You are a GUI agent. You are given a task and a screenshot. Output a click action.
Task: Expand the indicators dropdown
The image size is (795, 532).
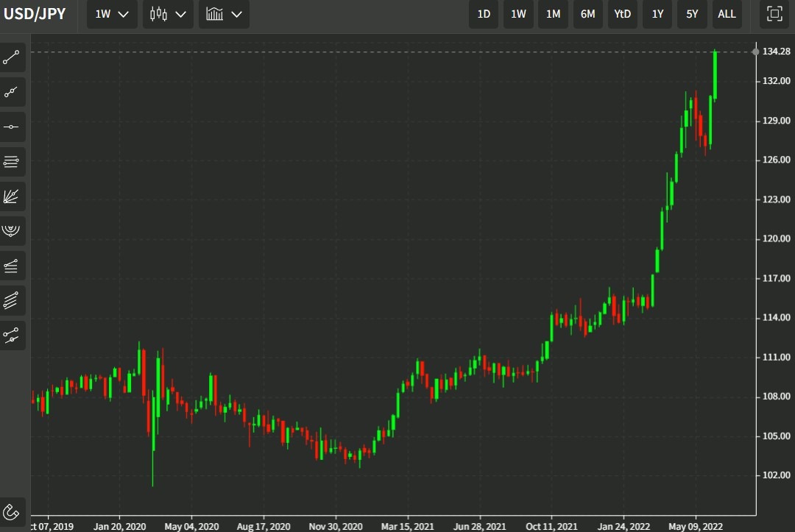[224, 14]
